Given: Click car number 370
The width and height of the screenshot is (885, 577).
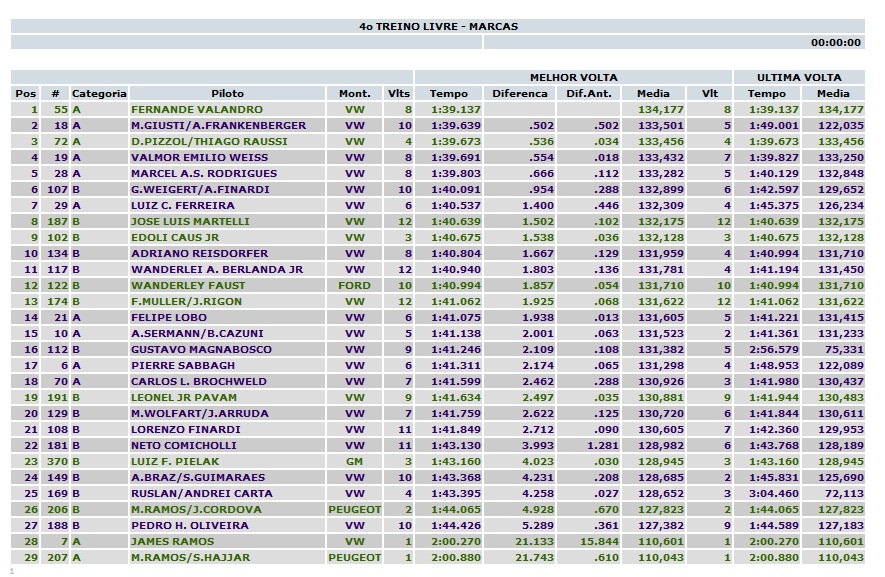Looking at the screenshot, I should click(57, 461).
